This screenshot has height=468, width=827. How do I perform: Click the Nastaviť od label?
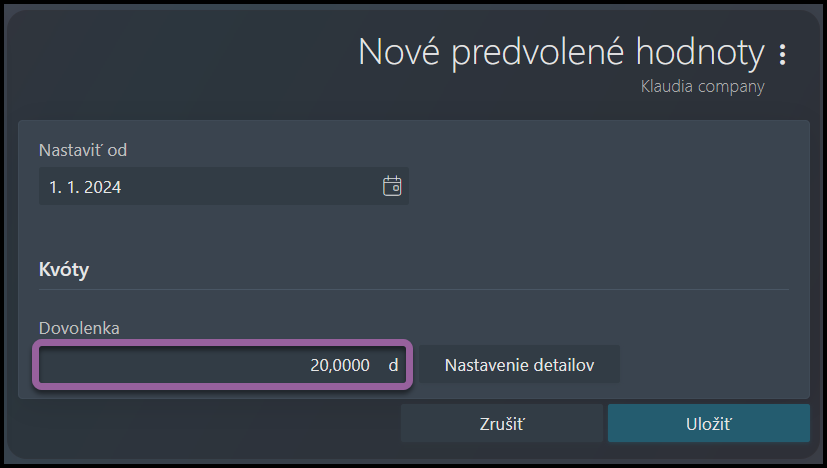83,150
